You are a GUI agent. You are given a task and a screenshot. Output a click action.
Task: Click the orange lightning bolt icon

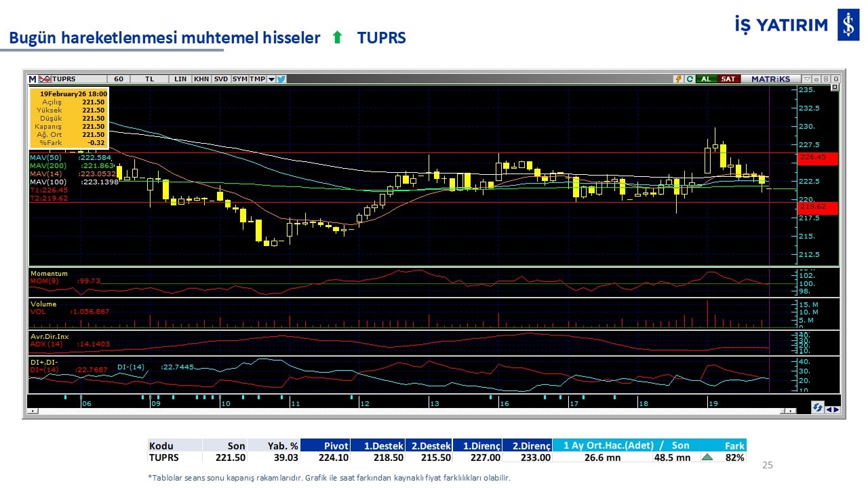(x=677, y=79)
